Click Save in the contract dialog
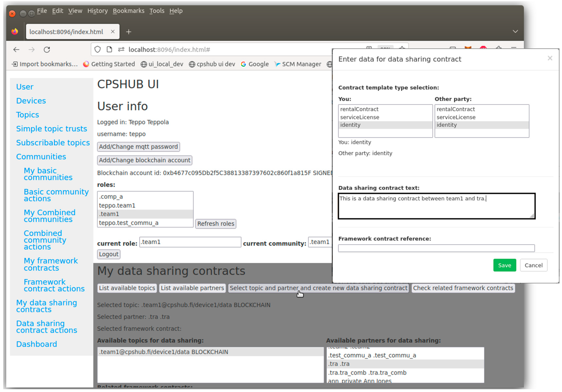 [505, 265]
